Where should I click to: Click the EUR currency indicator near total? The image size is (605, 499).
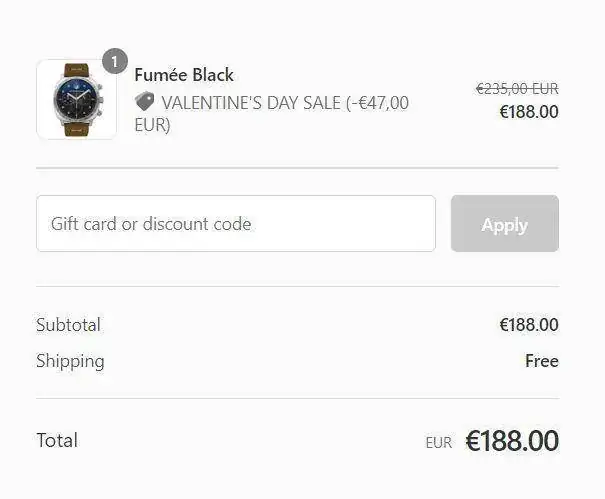[x=438, y=442]
